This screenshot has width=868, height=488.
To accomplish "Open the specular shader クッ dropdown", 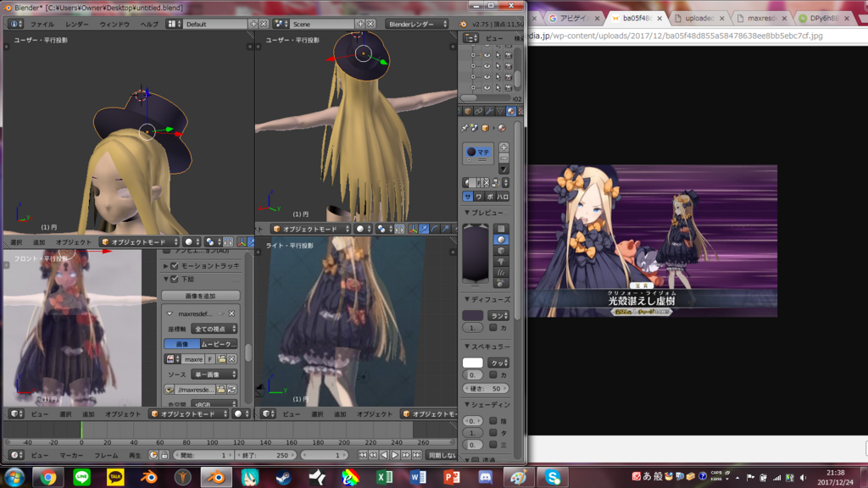I will coord(498,363).
